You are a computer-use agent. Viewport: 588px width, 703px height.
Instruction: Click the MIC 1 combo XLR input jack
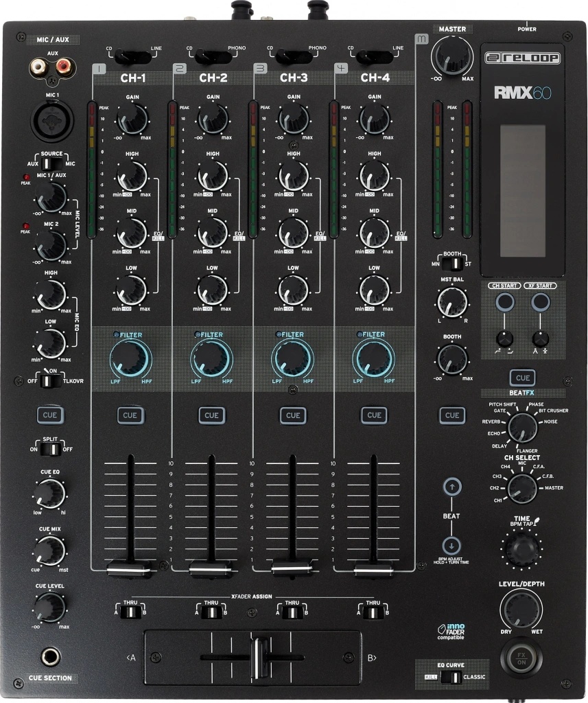click(x=52, y=119)
